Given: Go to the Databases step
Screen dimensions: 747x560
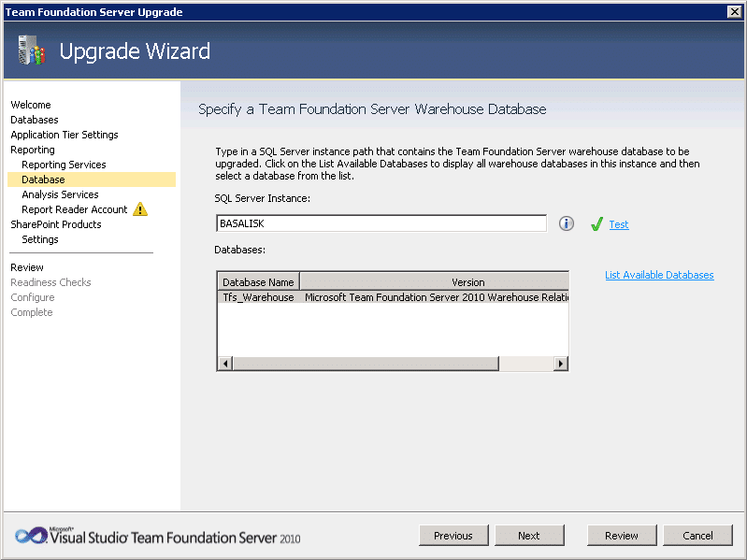Looking at the screenshot, I should click(x=35, y=120).
